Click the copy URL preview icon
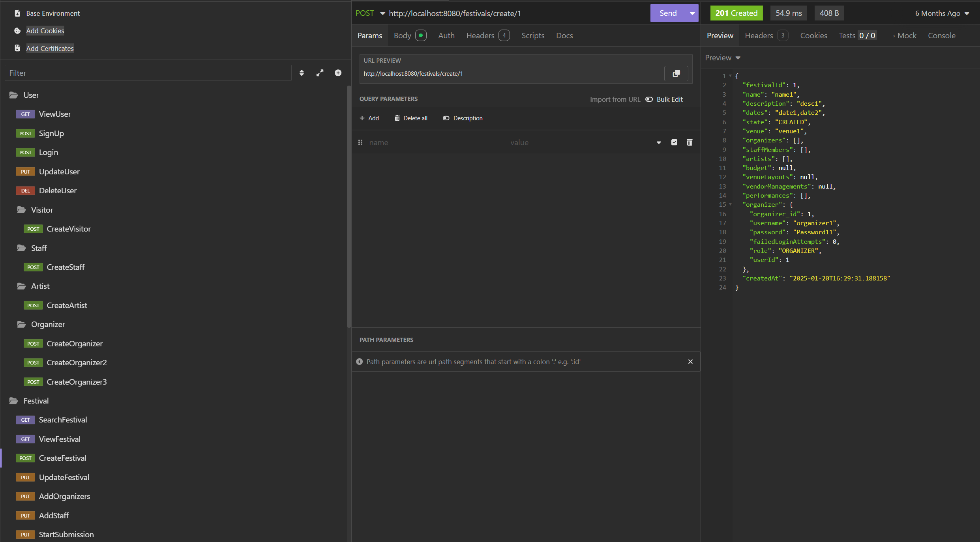980x542 pixels. 676,73
